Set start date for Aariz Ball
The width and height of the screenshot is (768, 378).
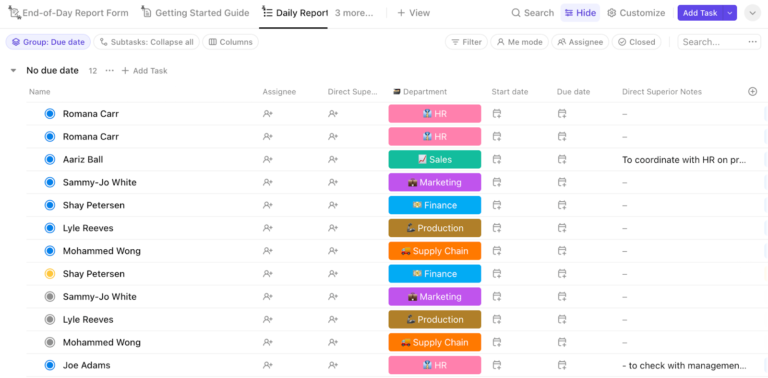tap(497, 159)
